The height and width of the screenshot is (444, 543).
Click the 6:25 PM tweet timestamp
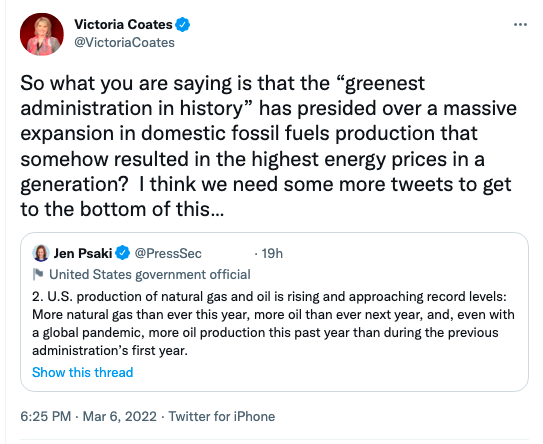pyautogui.click(x=45, y=416)
